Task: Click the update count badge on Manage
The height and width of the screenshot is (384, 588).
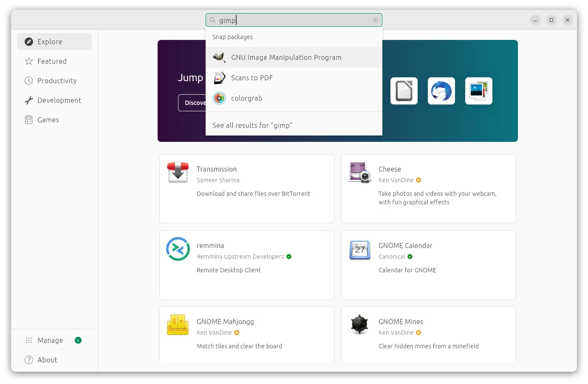Action: (x=78, y=340)
